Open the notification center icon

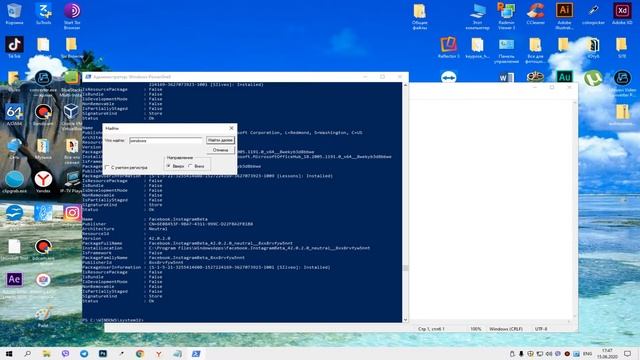click(628, 353)
